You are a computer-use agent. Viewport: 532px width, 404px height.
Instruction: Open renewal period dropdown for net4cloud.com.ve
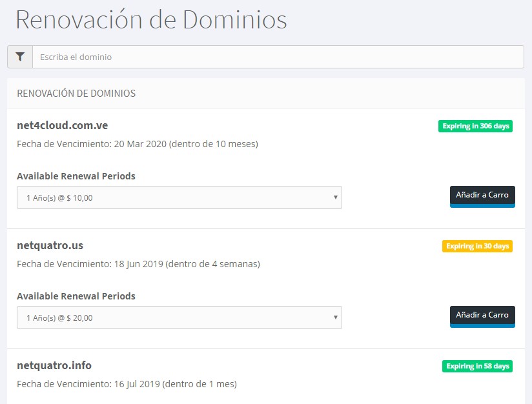click(x=179, y=197)
